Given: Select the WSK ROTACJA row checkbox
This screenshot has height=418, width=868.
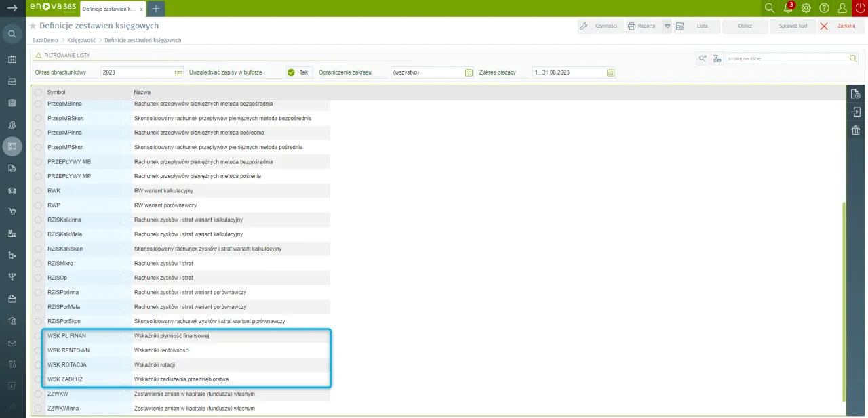Looking at the screenshot, I should [x=38, y=365].
